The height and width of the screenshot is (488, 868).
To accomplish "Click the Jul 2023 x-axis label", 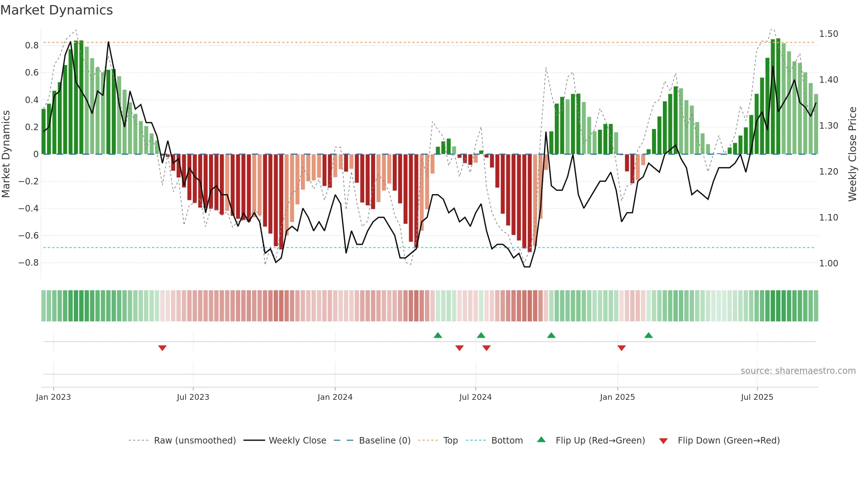I will tap(193, 397).
